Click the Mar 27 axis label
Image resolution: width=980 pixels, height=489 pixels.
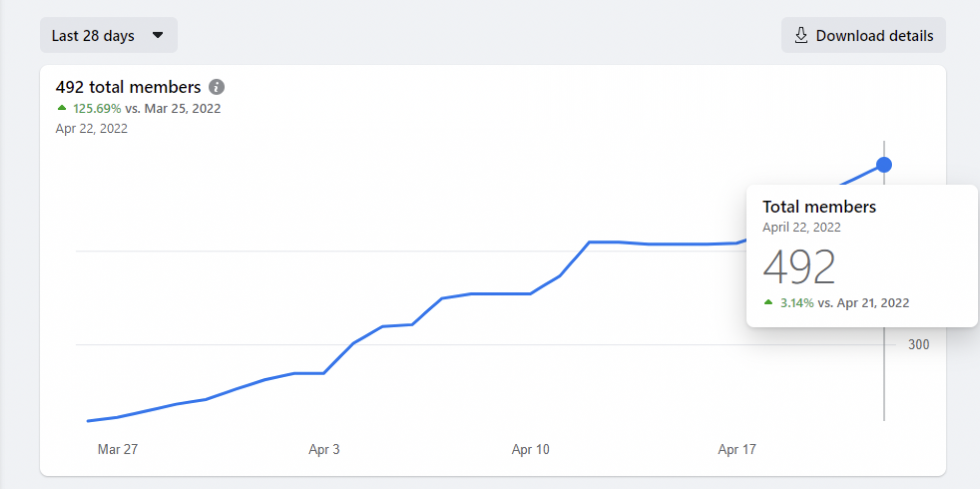[117, 449]
